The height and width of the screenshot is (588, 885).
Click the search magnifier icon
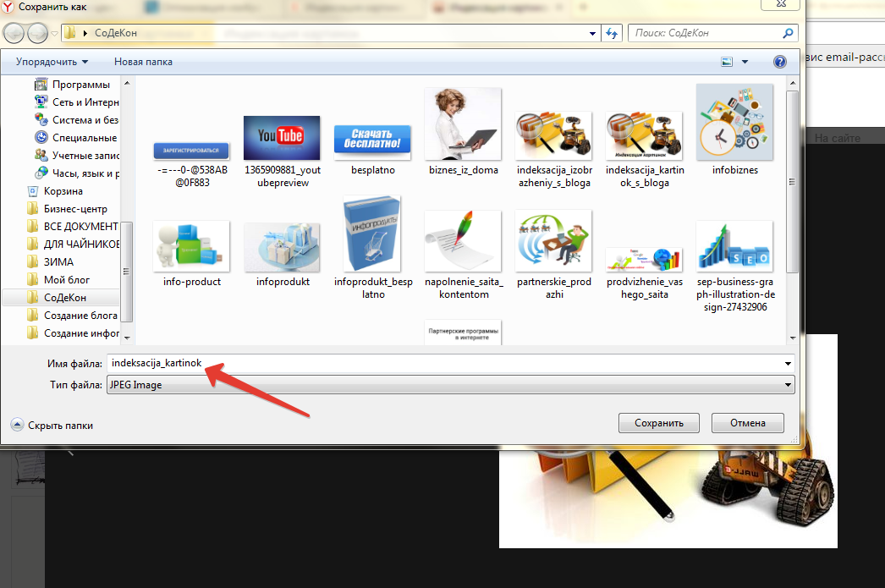click(x=788, y=33)
